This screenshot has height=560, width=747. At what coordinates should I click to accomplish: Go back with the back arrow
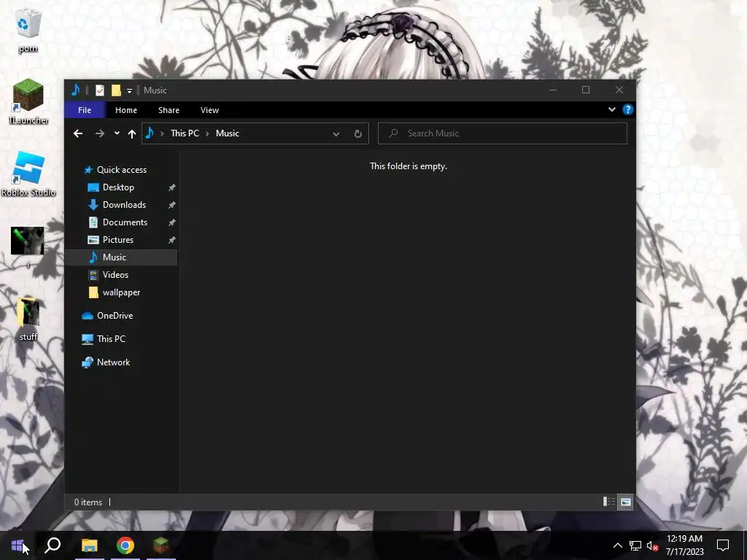click(x=78, y=134)
